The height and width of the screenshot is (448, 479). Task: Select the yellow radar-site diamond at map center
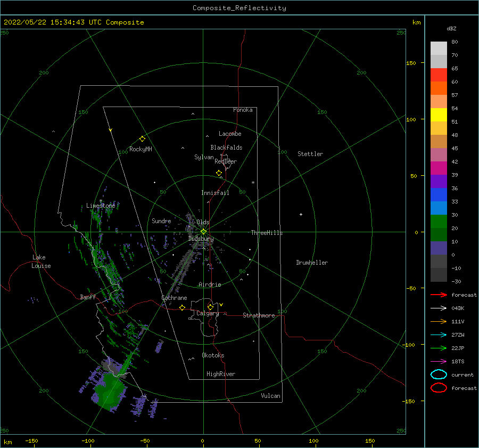[203, 232]
